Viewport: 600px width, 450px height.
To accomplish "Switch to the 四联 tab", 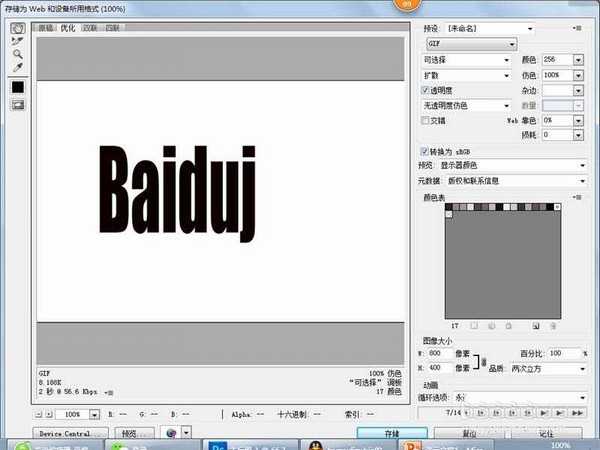I will [x=112, y=28].
